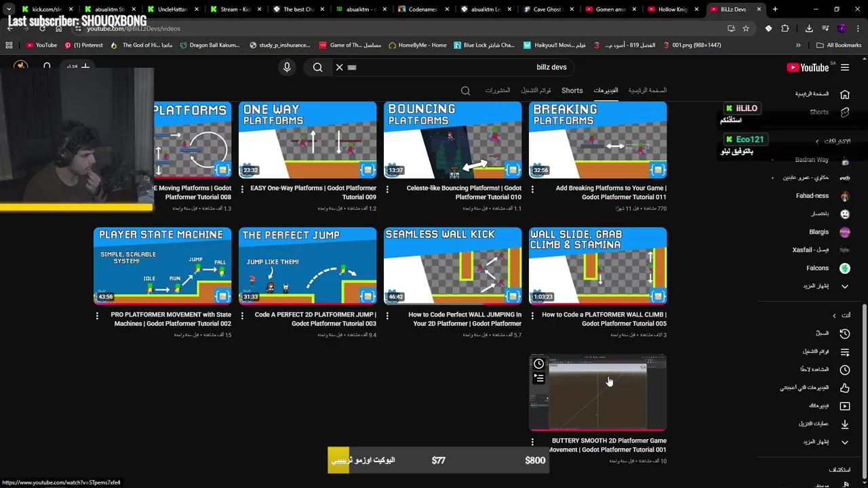
Task: Open options menu for Perfect WALL JUMPING video
Action: tap(387, 316)
